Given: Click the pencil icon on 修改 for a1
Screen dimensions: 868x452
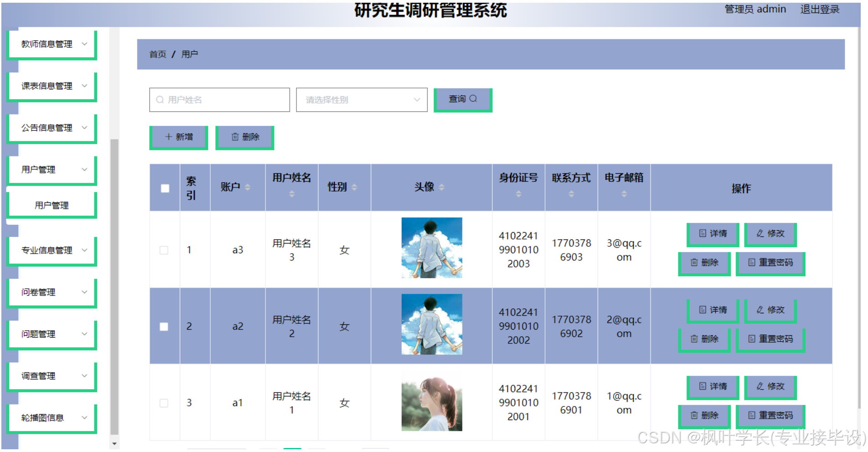Looking at the screenshot, I should [x=760, y=387].
